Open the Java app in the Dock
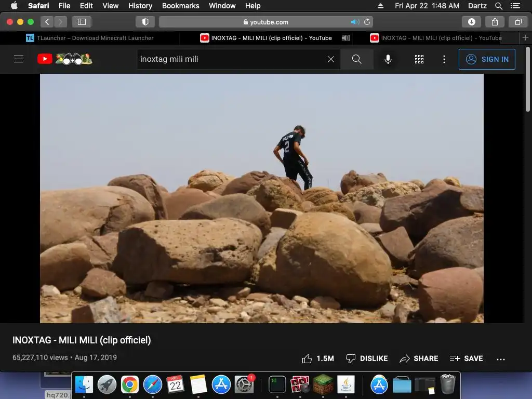 [x=345, y=384]
